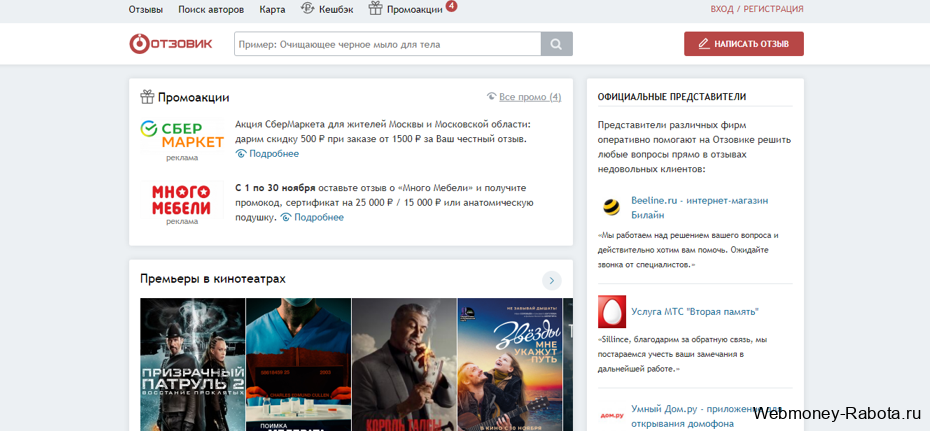Open the Промоакции top menu item

click(415, 9)
